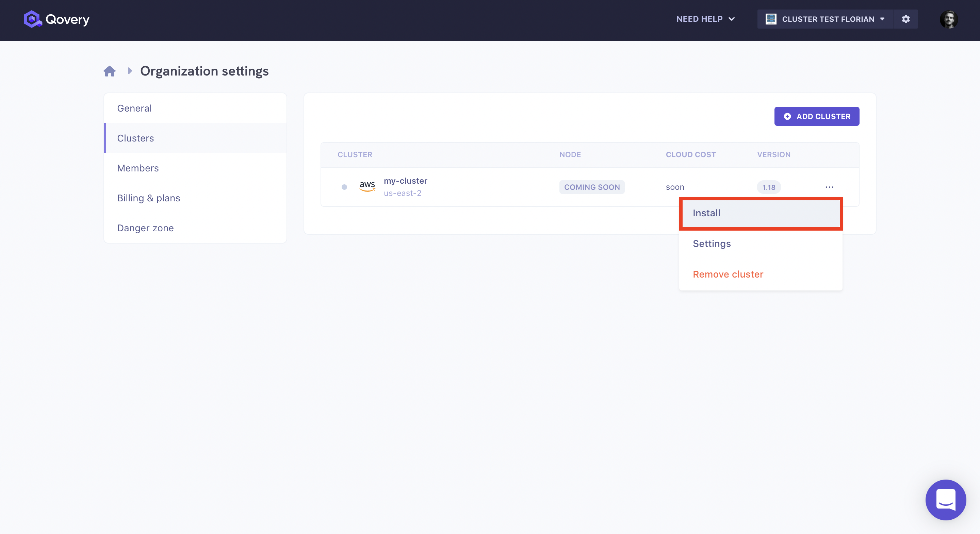
Task: Open the Members section
Action: (x=195, y=168)
